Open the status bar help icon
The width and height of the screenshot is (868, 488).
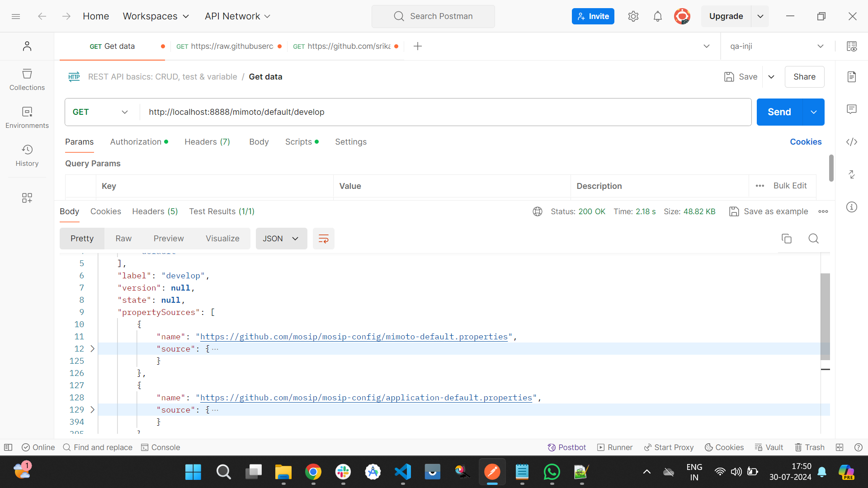click(859, 447)
